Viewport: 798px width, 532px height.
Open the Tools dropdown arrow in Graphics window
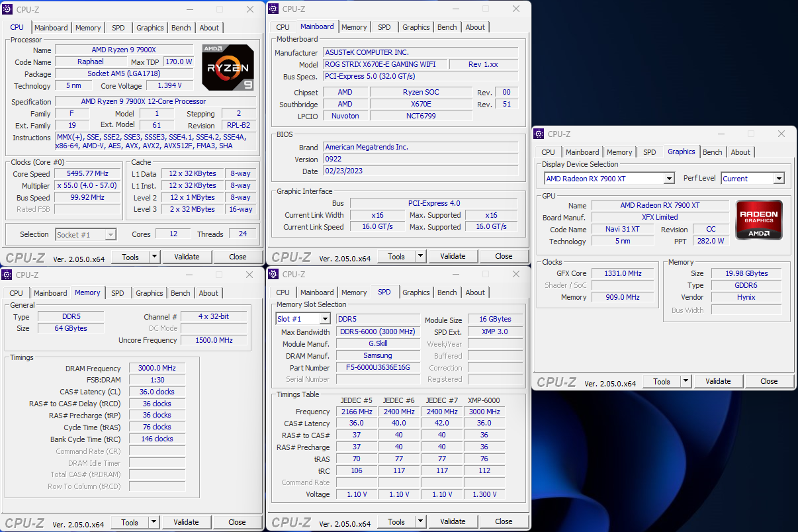click(x=686, y=381)
